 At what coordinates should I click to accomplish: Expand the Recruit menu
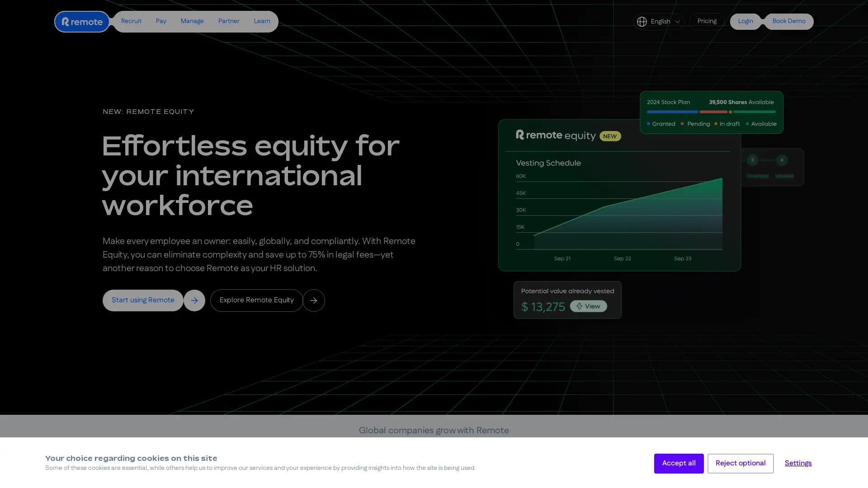(131, 21)
